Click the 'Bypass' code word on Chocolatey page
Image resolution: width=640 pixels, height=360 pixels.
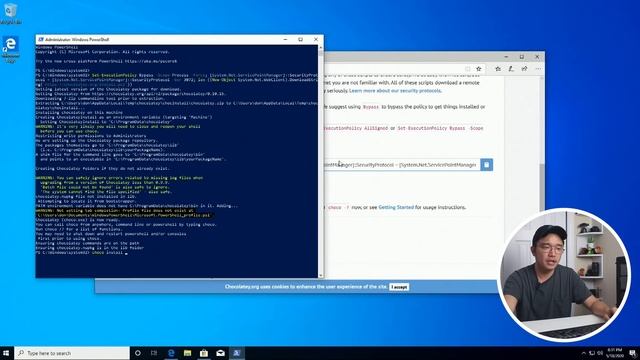point(371,107)
